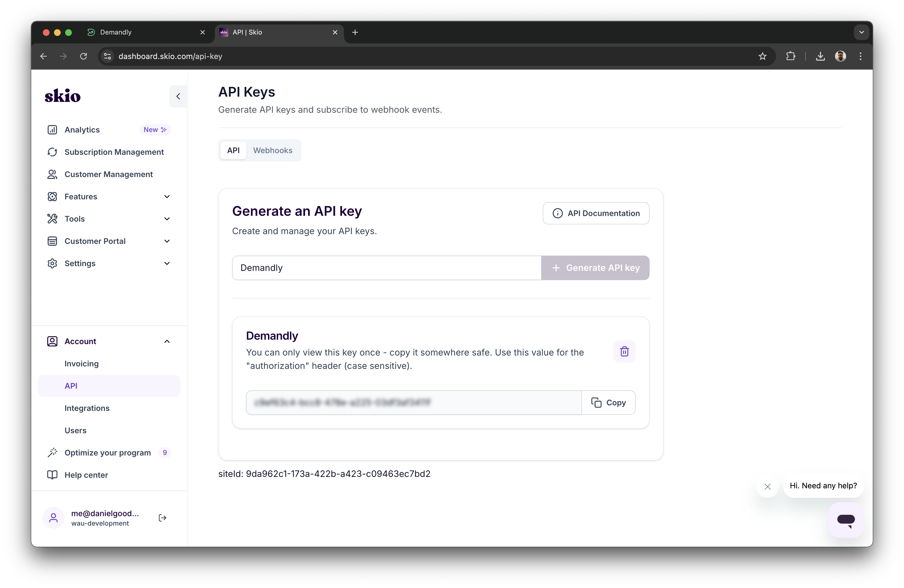Click the logout icon next to wau-development
The width and height of the screenshot is (904, 588).
pos(162,518)
